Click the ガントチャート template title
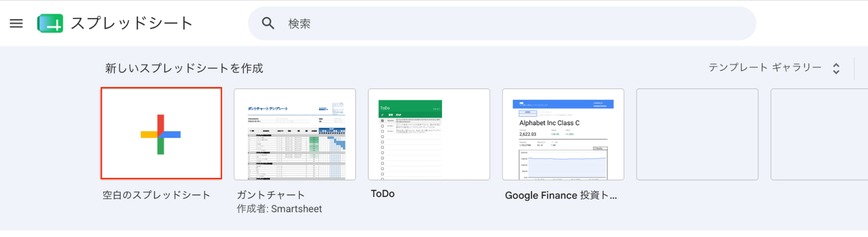 [271, 195]
